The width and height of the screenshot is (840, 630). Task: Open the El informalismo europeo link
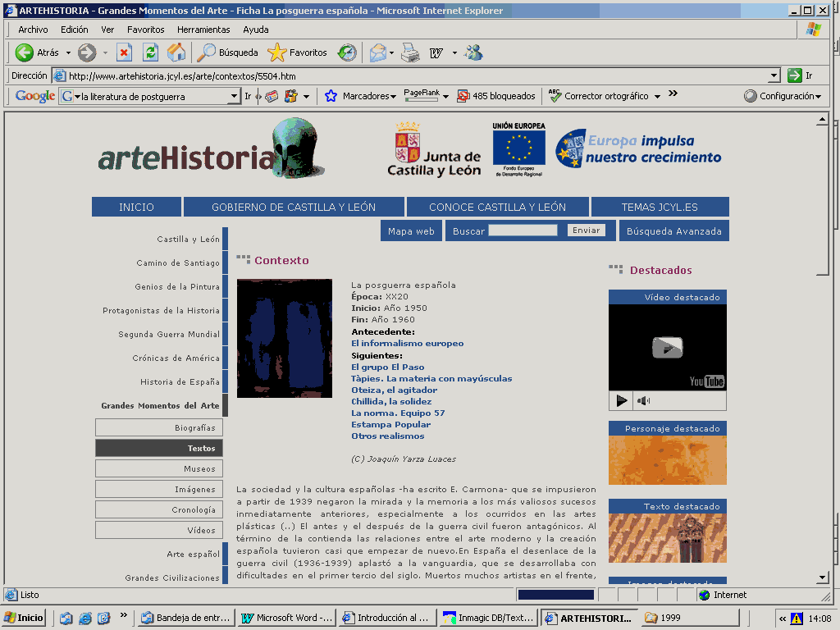(x=407, y=344)
